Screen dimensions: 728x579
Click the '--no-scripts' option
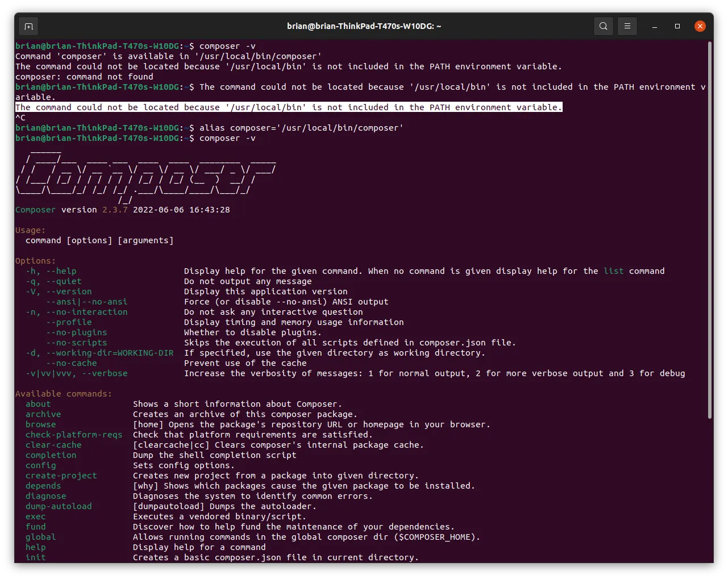(x=77, y=343)
